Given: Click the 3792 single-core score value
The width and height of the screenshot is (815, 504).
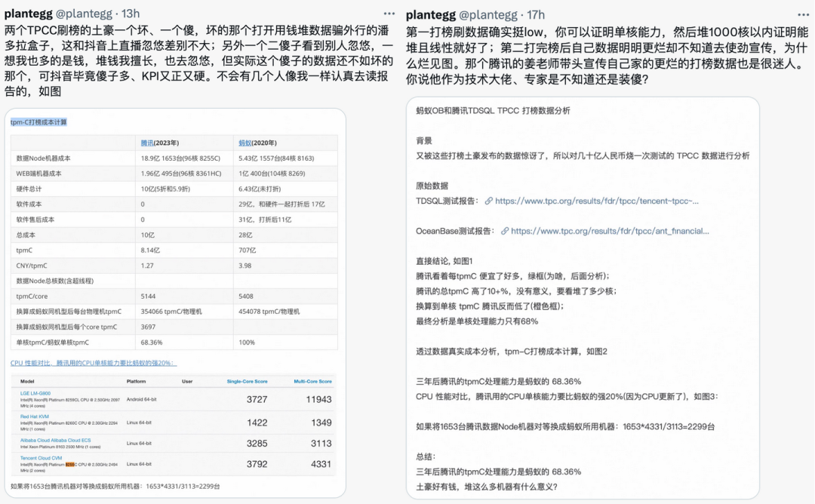Looking at the screenshot, I should [257, 464].
